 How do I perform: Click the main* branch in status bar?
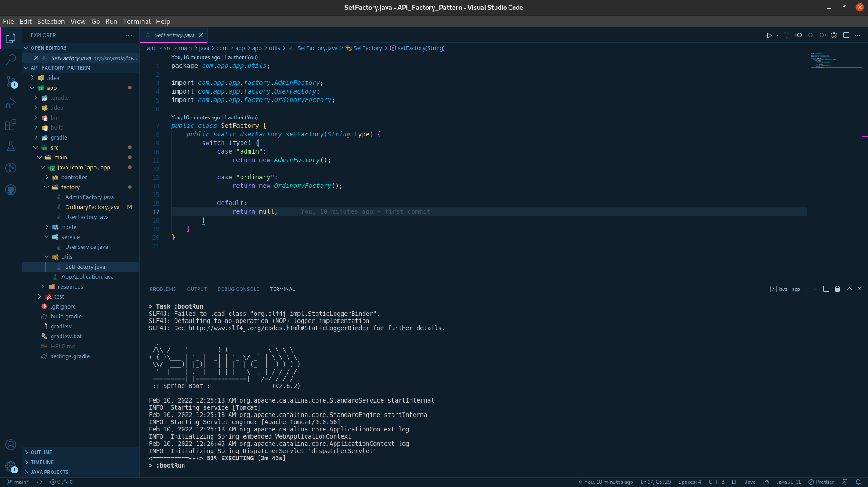tap(18, 482)
